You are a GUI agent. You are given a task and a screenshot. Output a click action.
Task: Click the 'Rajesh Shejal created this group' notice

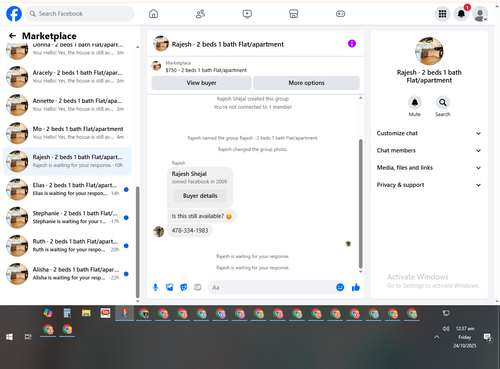[x=253, y=99]
